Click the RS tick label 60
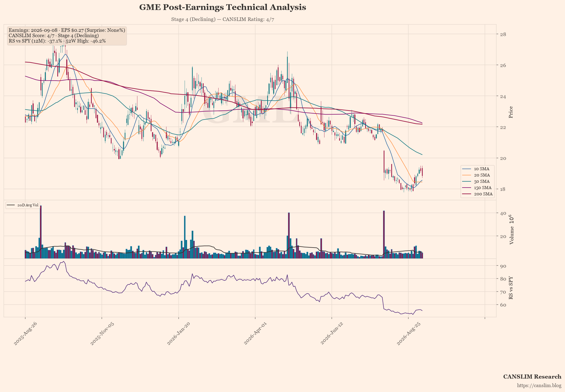This screenshot has height=392, width=565. pyautogui.click(x=503, y=305)
